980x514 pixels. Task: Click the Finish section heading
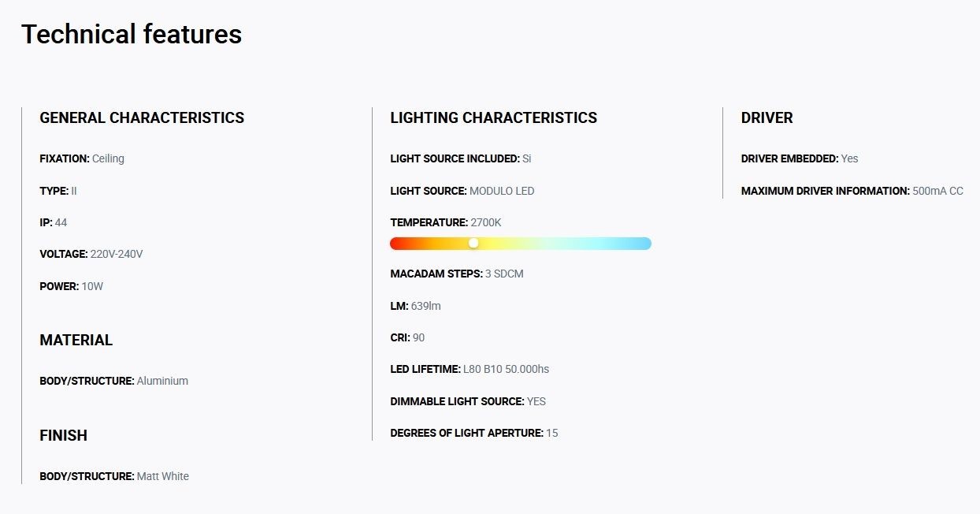(64, 436)
